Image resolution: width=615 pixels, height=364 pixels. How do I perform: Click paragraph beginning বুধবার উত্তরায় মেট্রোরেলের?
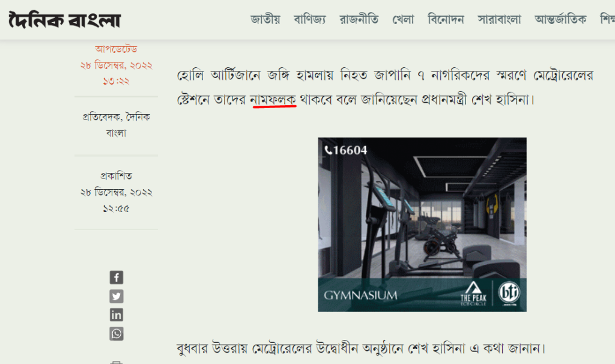click(x=361, y=348)
